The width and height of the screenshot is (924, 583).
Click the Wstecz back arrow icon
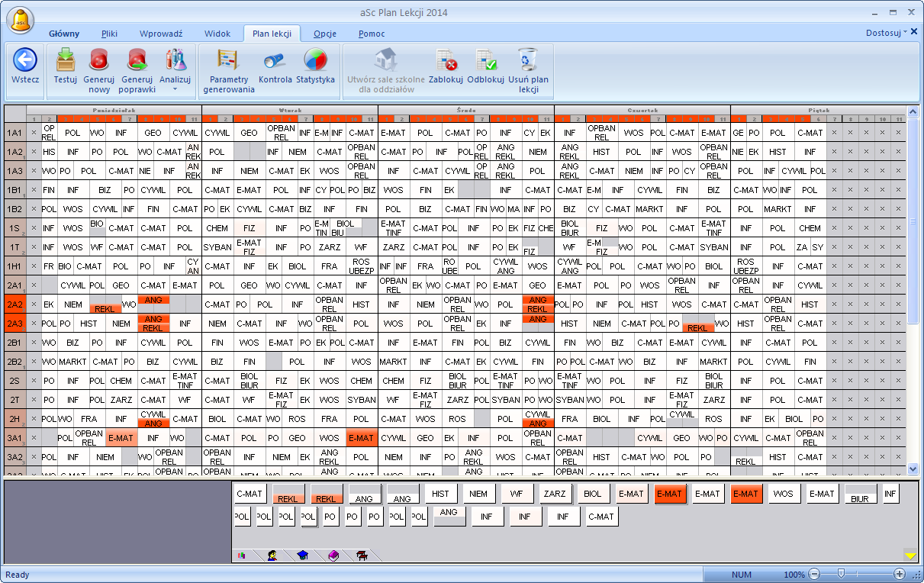25,60
